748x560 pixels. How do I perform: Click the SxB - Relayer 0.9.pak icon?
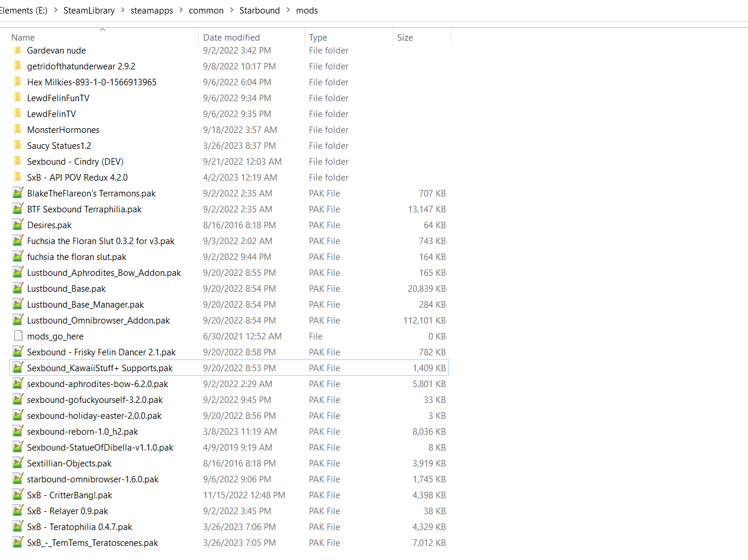(x=18, y=511)
